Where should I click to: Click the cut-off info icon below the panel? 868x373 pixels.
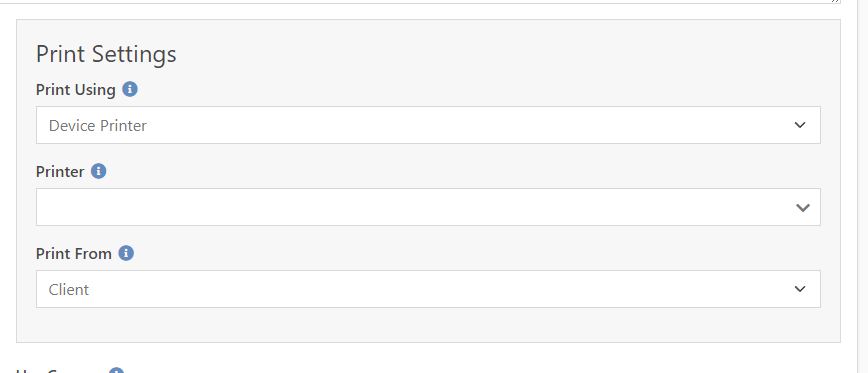(116, 371)
